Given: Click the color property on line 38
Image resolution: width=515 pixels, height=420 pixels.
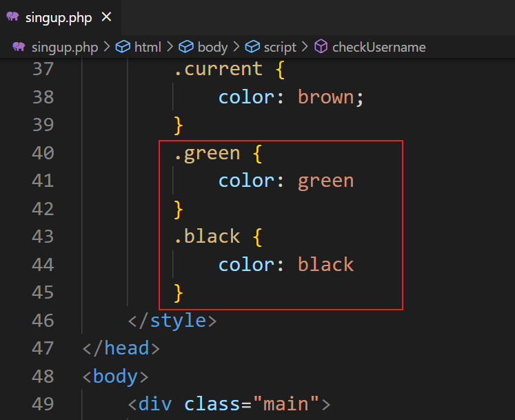Looking at the screenshot, I should click(x=247, y=97).
